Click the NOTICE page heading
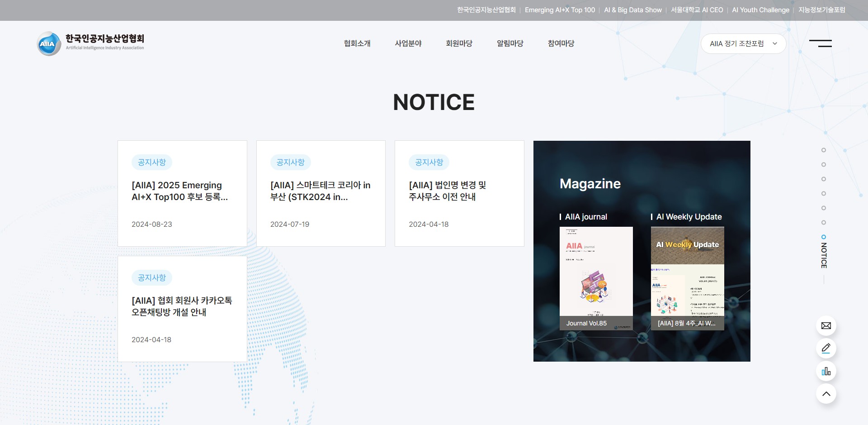 tap(434, 102)
